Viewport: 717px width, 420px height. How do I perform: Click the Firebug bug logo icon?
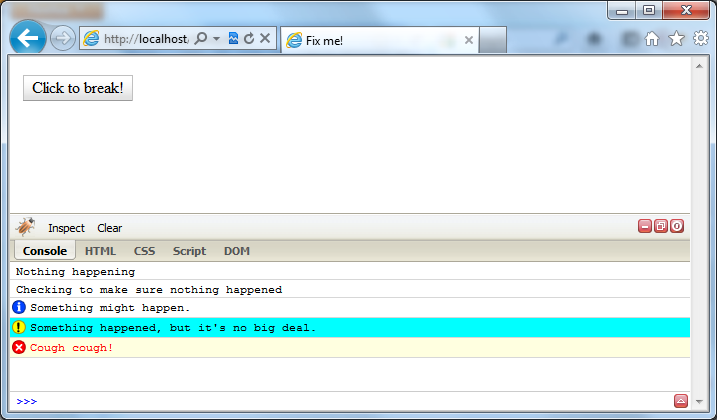point(26,227)
